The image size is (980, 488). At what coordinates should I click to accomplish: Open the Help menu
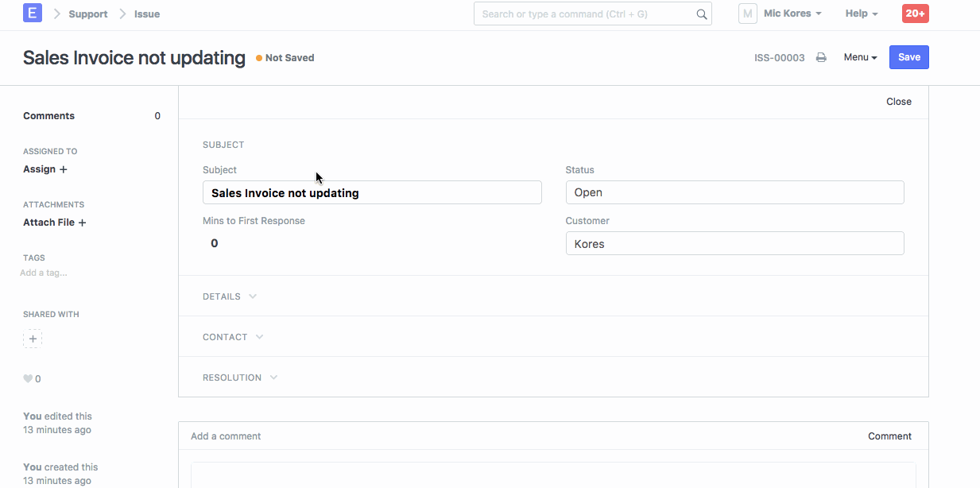pyautogui.click(x=861, y=14)
